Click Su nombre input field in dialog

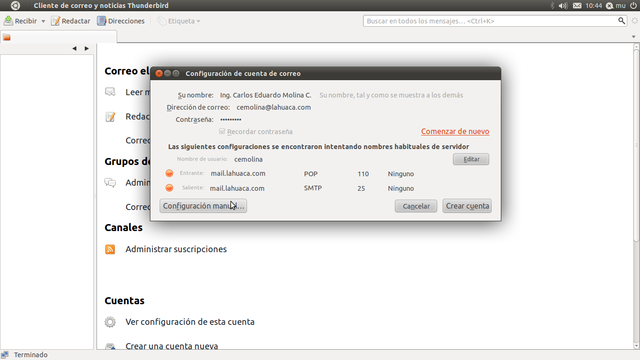point(266,95)
